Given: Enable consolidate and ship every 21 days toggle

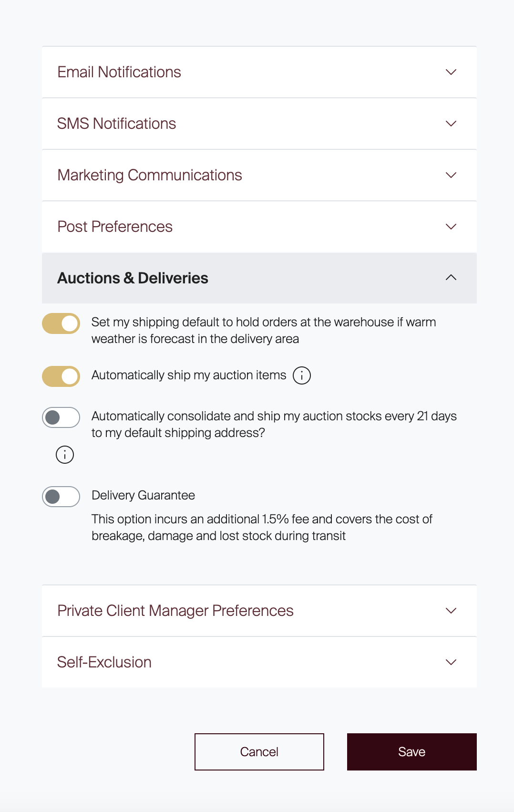Looking at the screenshot, I should [x=61, y=417].
